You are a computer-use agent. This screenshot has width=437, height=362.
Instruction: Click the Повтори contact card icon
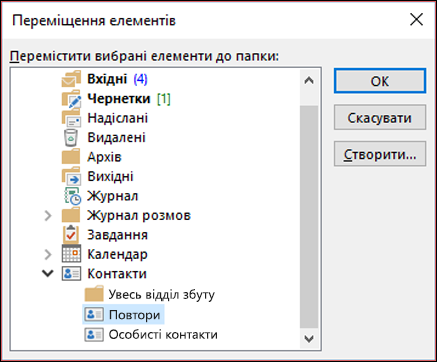click(94, 314)
